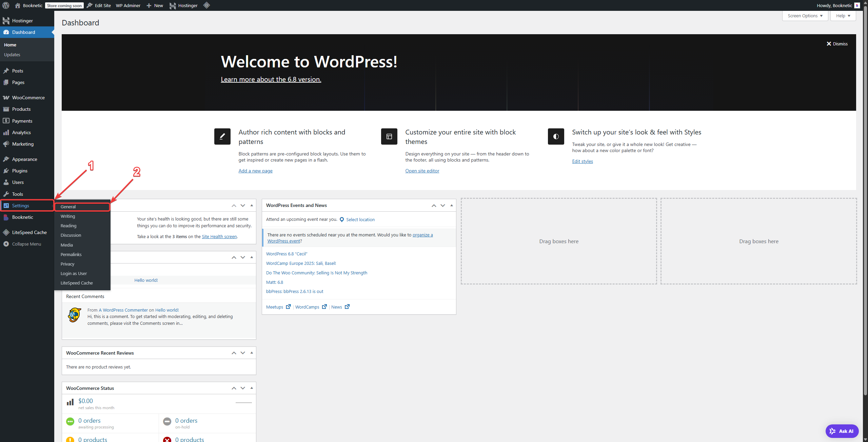Click the Analytics bar chart icon

[6, 132]
